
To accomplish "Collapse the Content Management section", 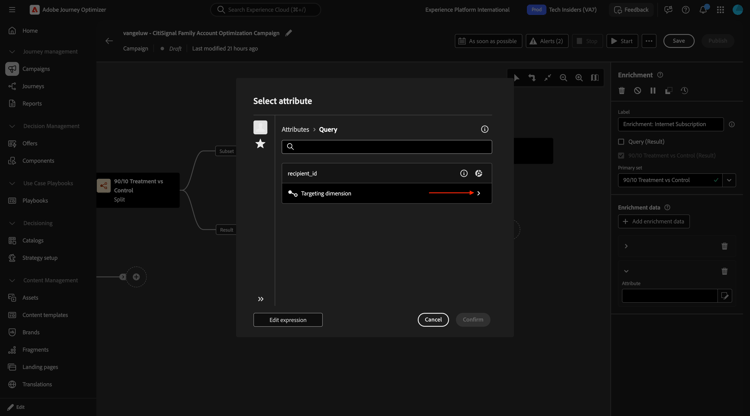I will click(x=12, y=280).
